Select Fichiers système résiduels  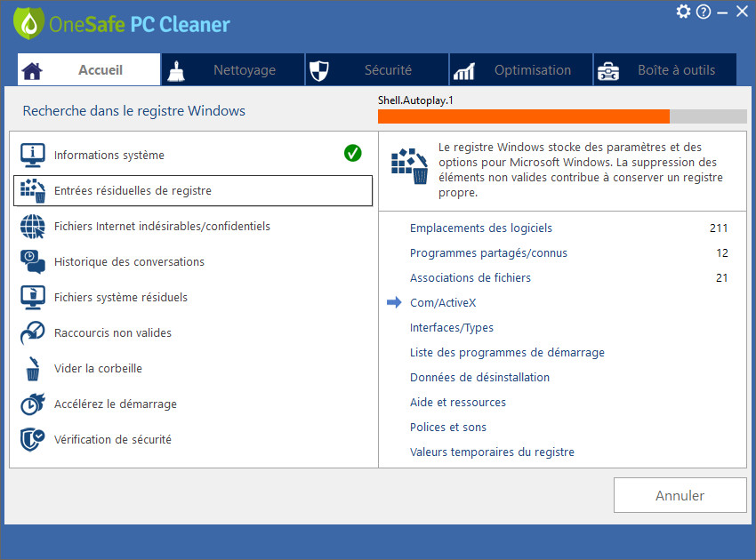pyautogui.click(x=193, y=298)
